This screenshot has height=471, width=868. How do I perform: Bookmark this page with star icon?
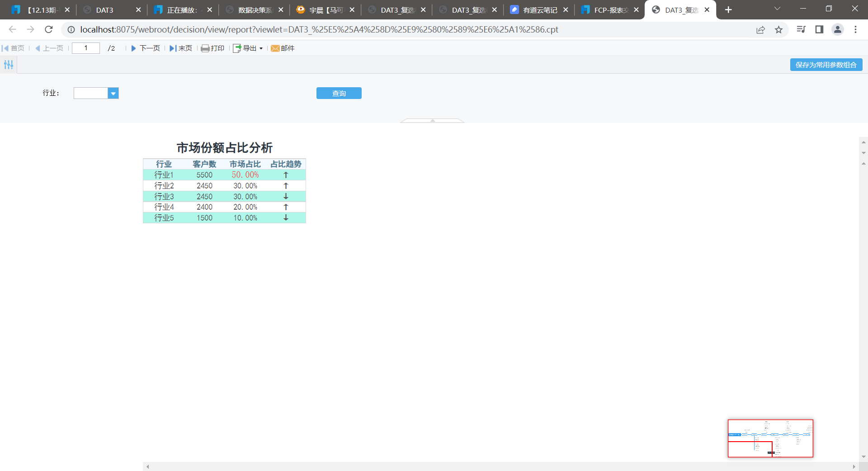778,29
